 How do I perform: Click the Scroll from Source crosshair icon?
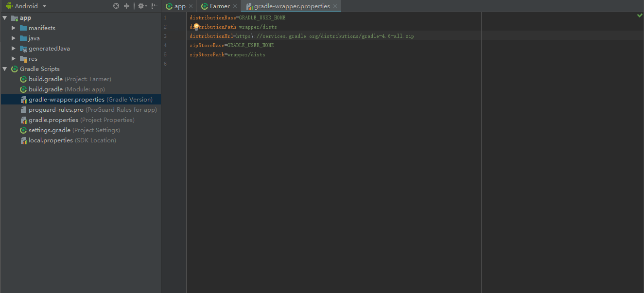pyautogui.click(x=116, y=6)
